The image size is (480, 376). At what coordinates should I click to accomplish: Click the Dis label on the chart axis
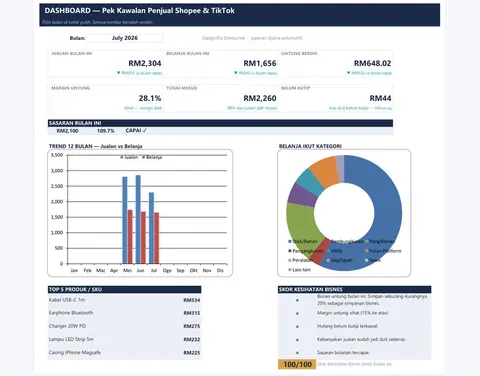click(220, 270)
